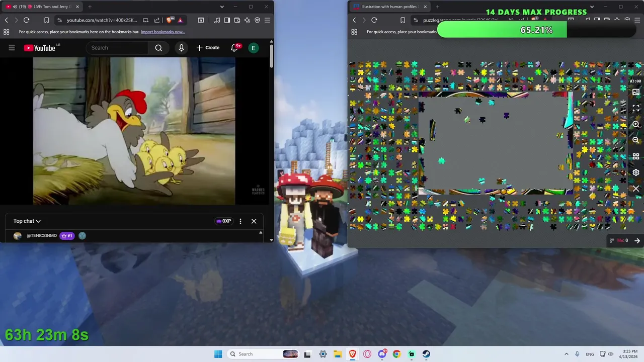Open YouTube notifications bell
The height and width of the screenshot is (362, 644).
[234, 48]
